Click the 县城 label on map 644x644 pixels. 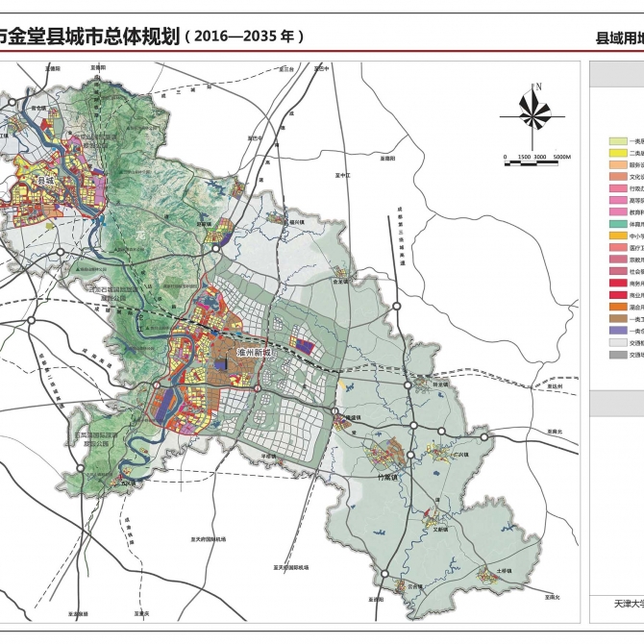pyautogui.click(x=45, y=180)
